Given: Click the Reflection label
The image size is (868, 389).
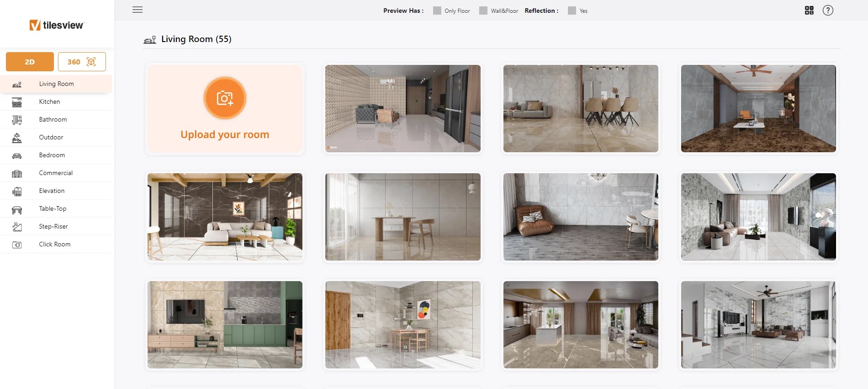Looking at the screenshot, I should pyautogui.click(x=541, y=11).
